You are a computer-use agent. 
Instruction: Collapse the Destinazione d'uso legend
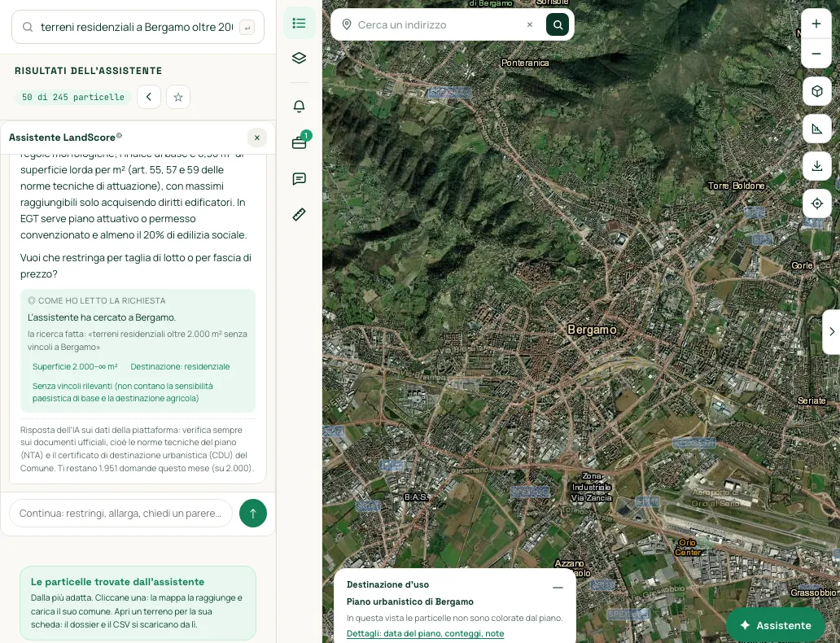tap(558, 588)
